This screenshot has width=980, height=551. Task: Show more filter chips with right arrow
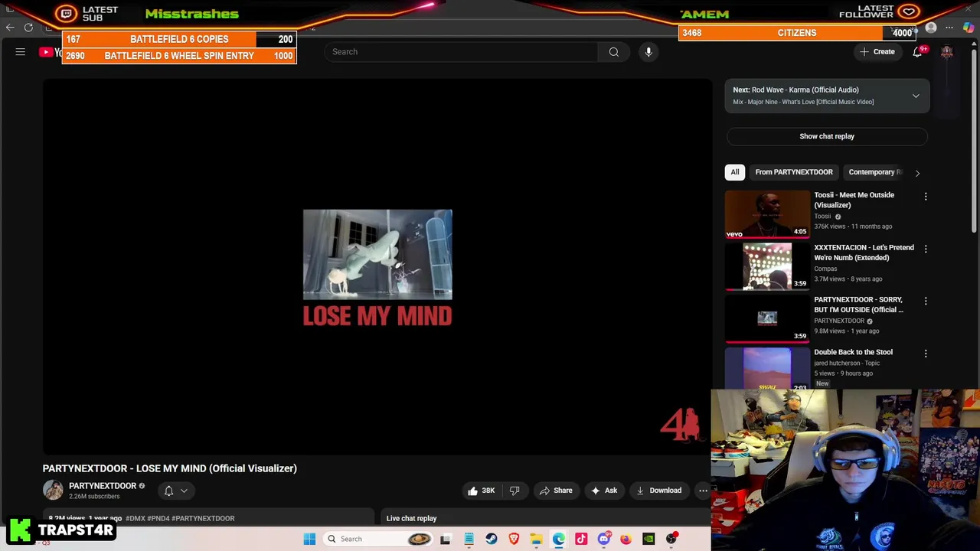917,173
